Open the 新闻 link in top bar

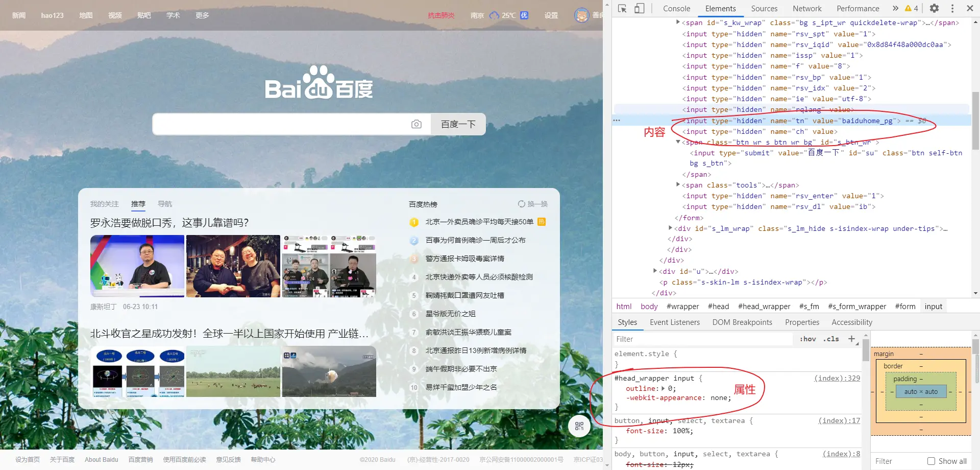(19, 15)
